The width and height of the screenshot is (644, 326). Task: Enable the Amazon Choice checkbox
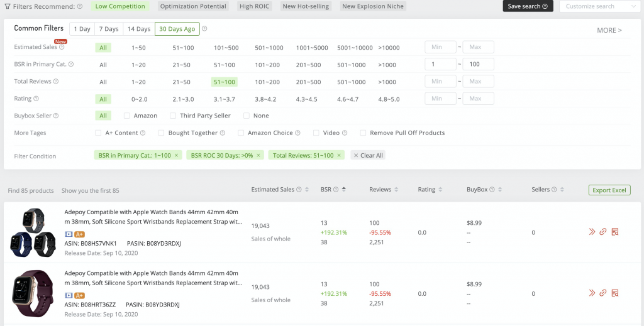tap(241, 133)
